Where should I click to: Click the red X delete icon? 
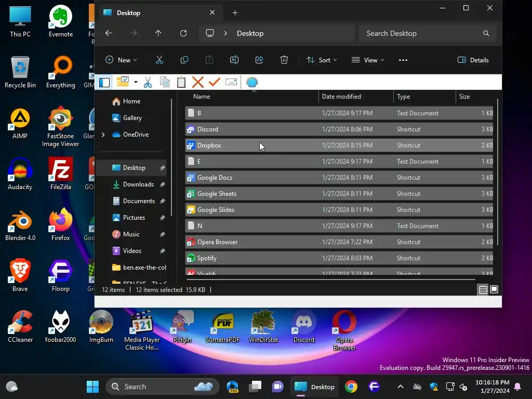[198, 82]
